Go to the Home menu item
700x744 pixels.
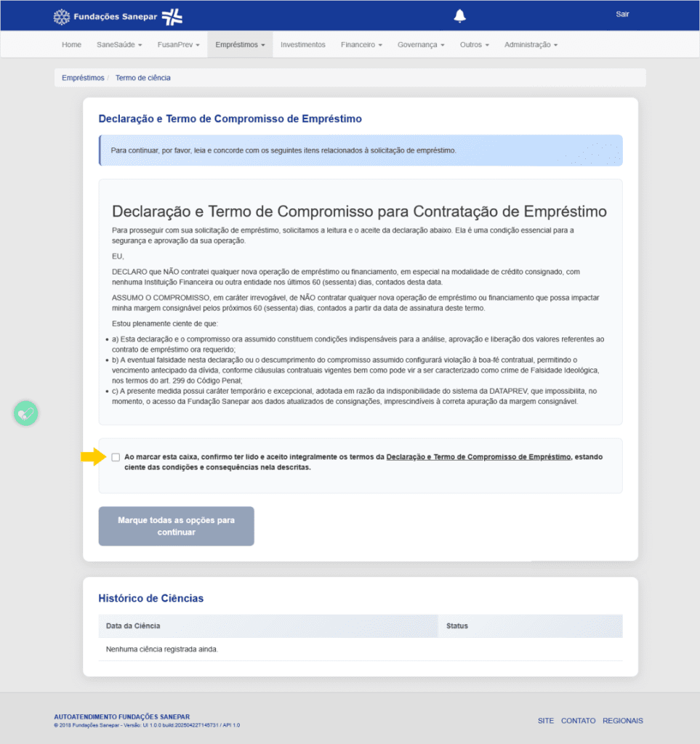(71, 44)
